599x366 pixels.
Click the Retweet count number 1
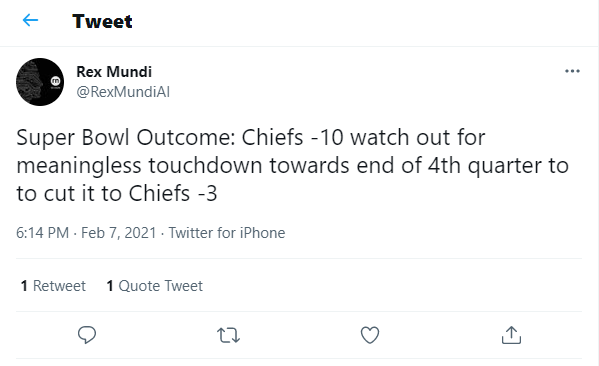click(24, 286)
